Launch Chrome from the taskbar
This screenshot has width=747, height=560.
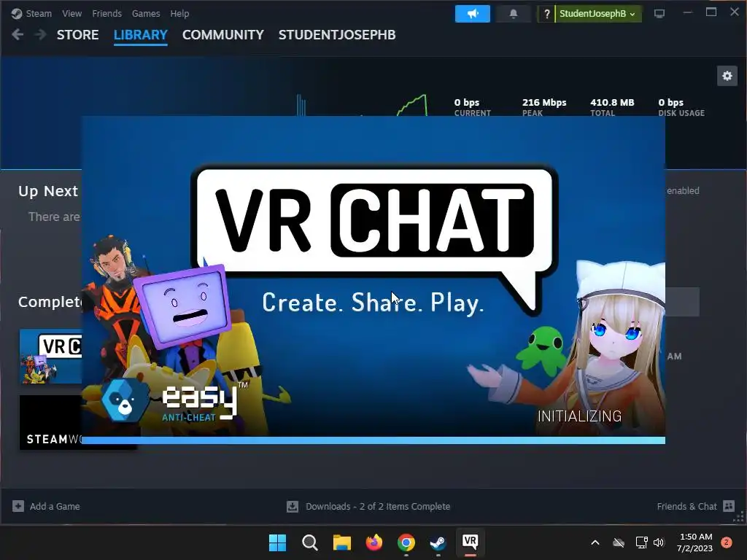coord(406,542)
